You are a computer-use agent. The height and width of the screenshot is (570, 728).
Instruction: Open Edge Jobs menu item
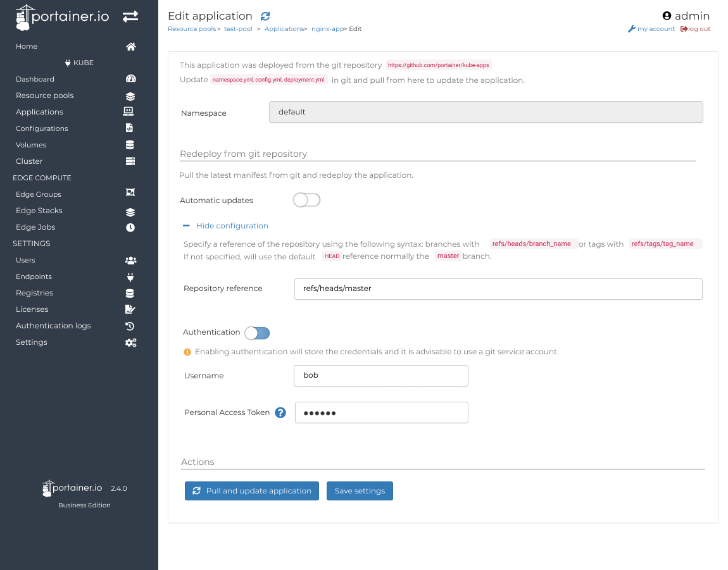point(35,227)
